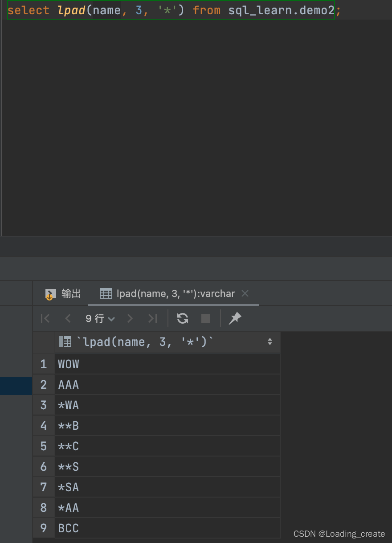392x543 pixels.
Task: Select the BCC cell
Action: [x=167, y=528]
